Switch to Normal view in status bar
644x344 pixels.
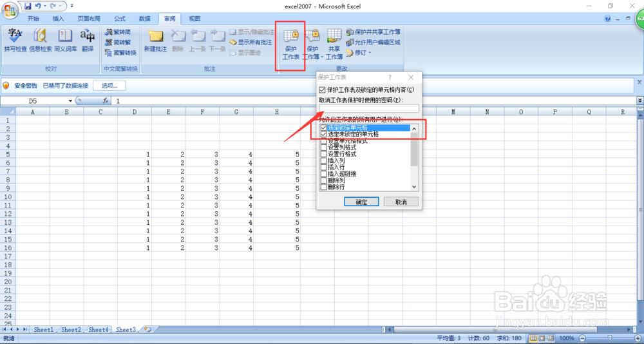533,338
